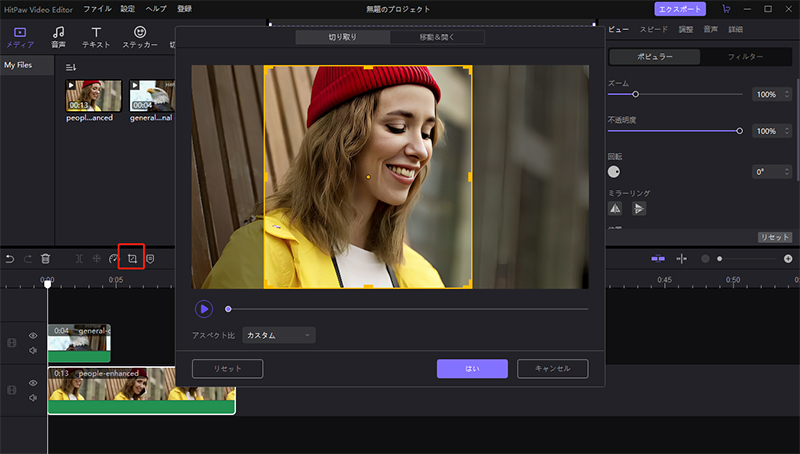
Task: Click the freeze frame snowflake icon
Action: coord(96,259)
